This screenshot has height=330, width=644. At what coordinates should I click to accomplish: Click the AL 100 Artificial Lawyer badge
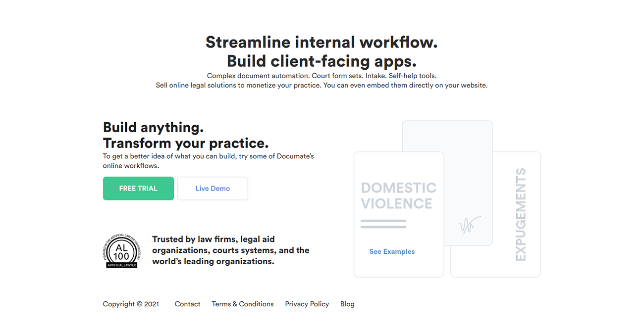tap(121, 251)
